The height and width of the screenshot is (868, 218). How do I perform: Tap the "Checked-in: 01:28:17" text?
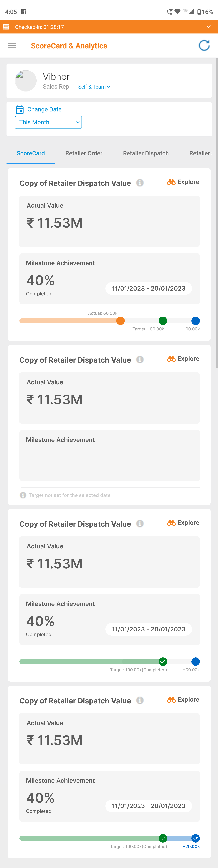coord(39,27)
